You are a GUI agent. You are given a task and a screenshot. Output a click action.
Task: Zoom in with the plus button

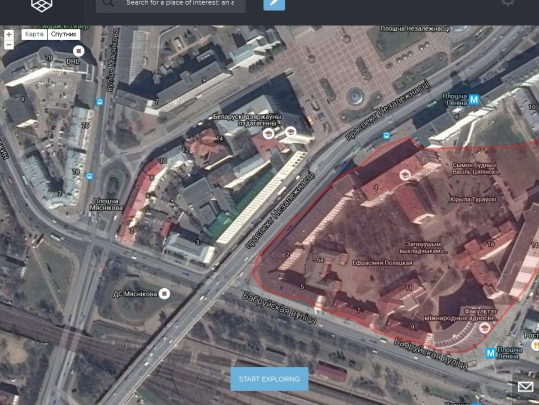[9, 34]
